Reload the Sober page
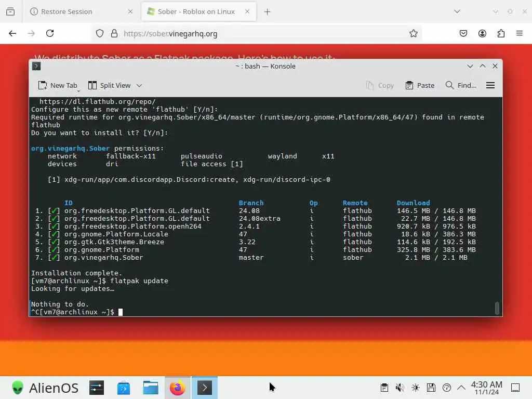The width and height of the screenshot is (532, 399). coord(50,33)
